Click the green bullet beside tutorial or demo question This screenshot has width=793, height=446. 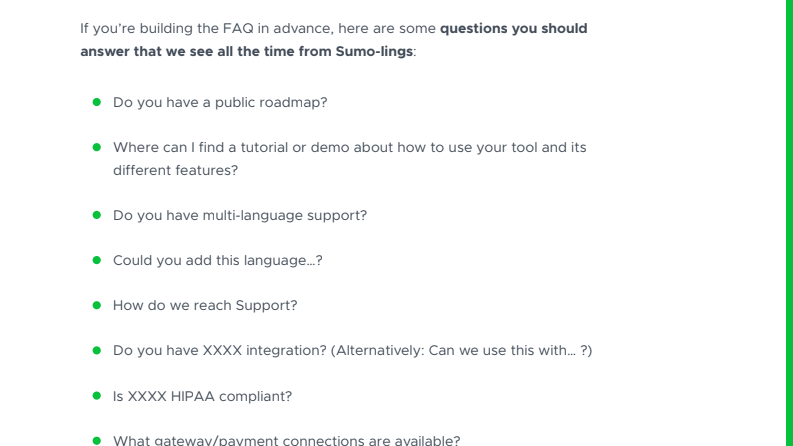tap(97, 147)
